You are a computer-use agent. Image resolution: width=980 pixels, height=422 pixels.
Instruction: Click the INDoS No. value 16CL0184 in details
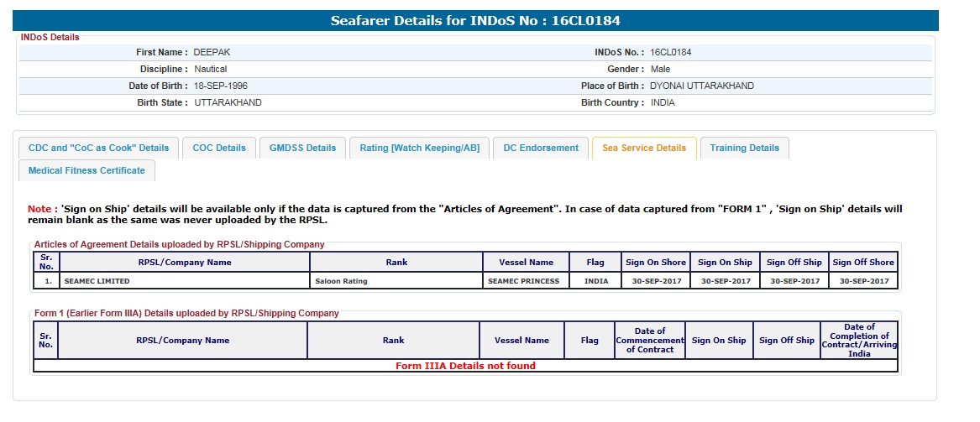[x=671, y=52]
